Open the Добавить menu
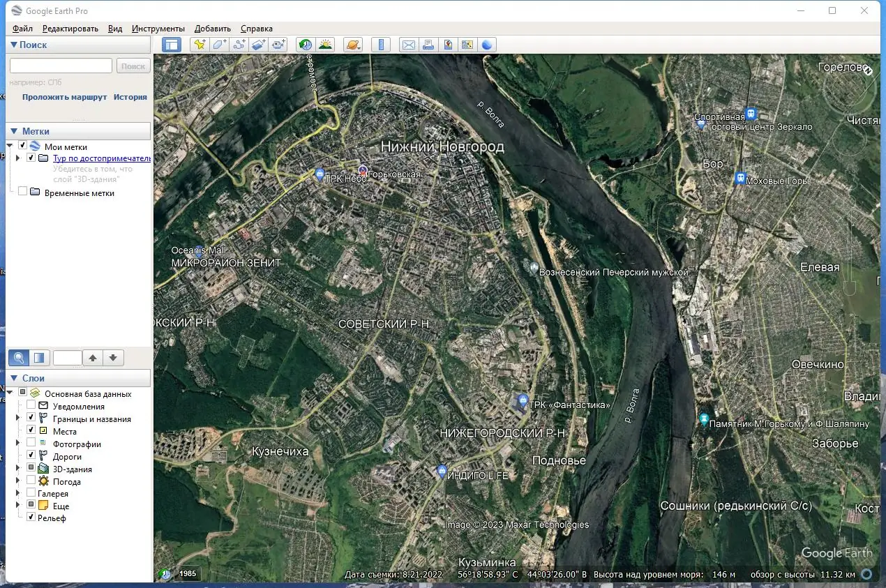886x588 pixels. [x=213, y=29]
